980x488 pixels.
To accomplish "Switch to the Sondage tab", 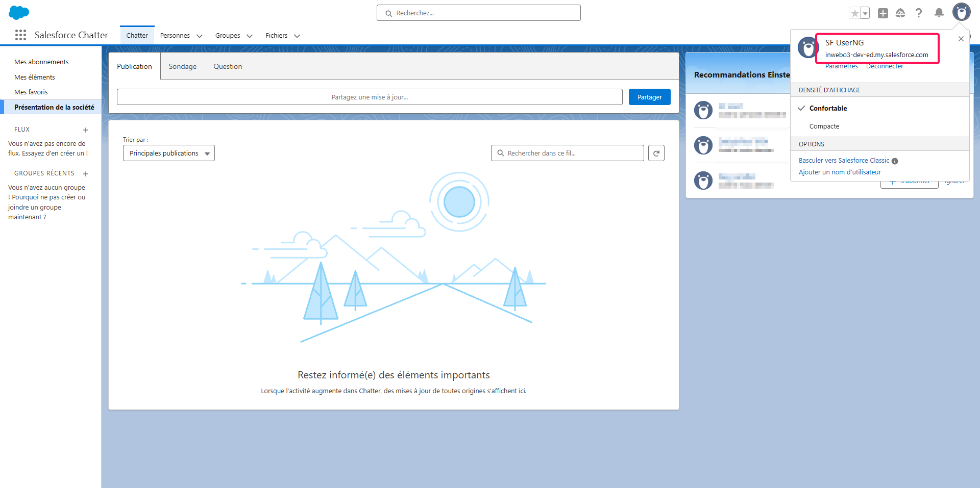I will pyautogui.click(x=183, y=66).
